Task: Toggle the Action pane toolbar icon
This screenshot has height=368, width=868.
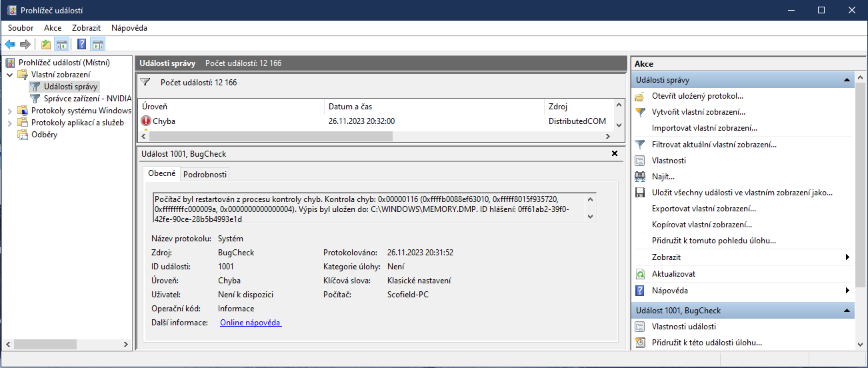Action: 98,45
